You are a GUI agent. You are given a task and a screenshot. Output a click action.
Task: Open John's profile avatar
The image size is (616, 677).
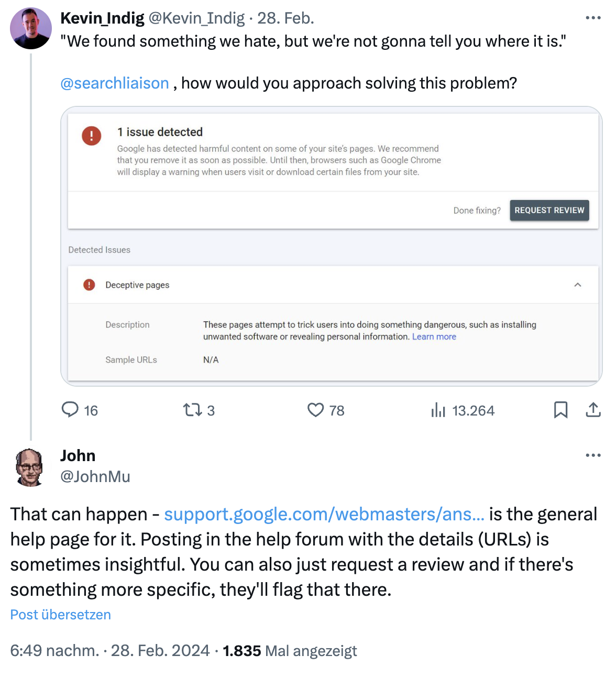(30, 467)
